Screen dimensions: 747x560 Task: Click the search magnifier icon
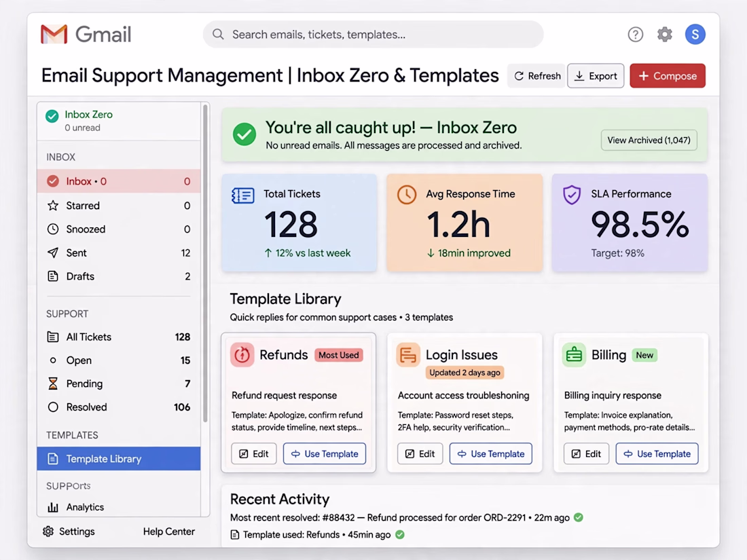tap(218, 35)
